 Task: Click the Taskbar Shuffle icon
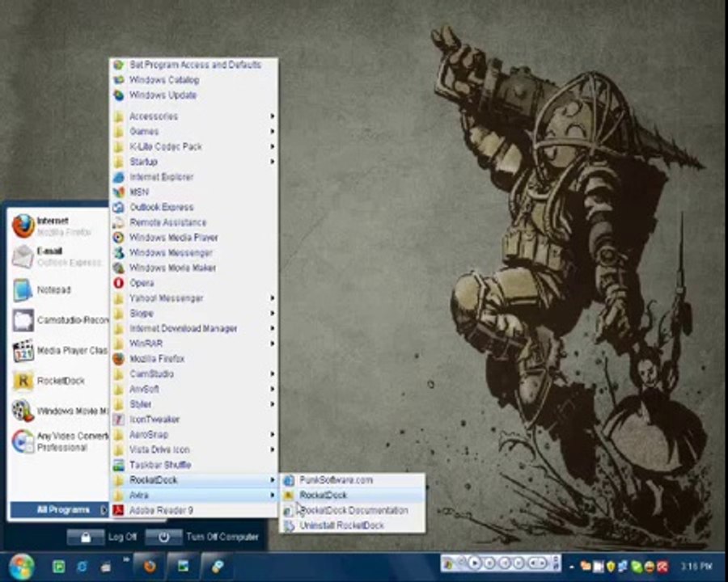tap(119, 465)
